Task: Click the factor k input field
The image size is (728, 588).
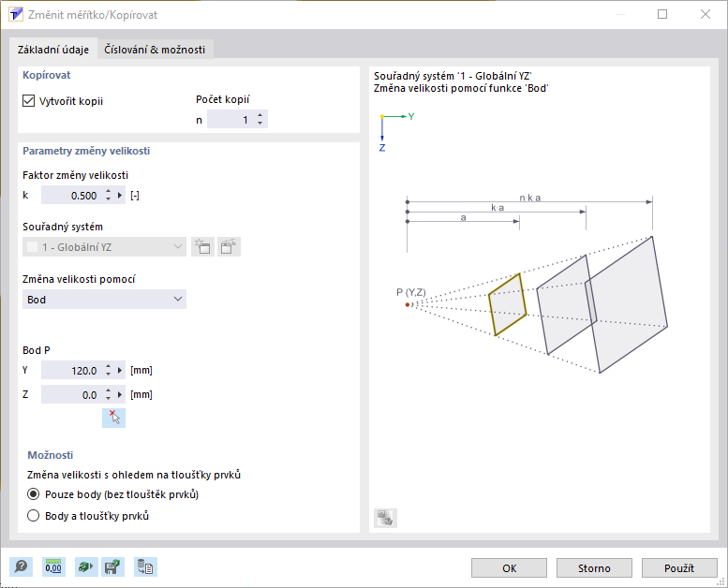Action: [72, 196]
